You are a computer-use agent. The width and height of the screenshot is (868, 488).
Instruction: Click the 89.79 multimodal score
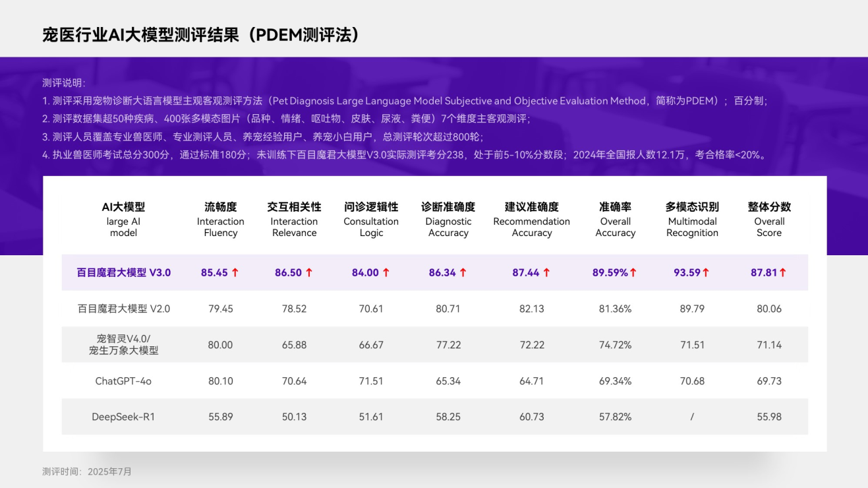click(692, 309)
